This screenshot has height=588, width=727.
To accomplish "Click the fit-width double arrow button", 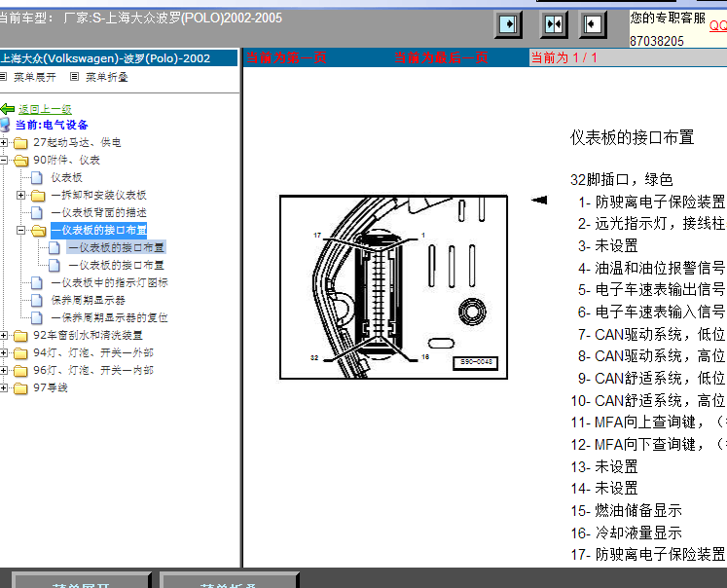I will click(x=554, y=24).
